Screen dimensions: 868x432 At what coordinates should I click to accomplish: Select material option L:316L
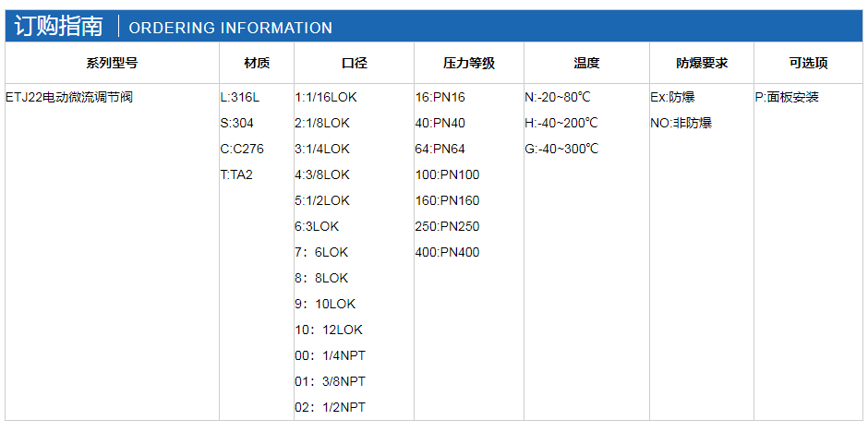(240, 97)
